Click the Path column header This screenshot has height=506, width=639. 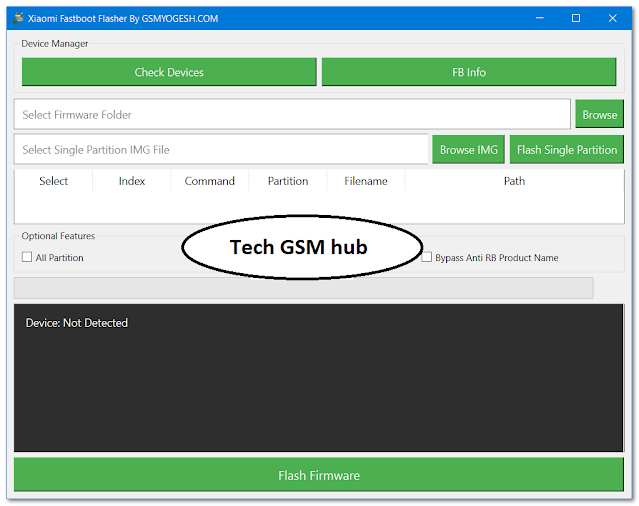click(514, 181)
